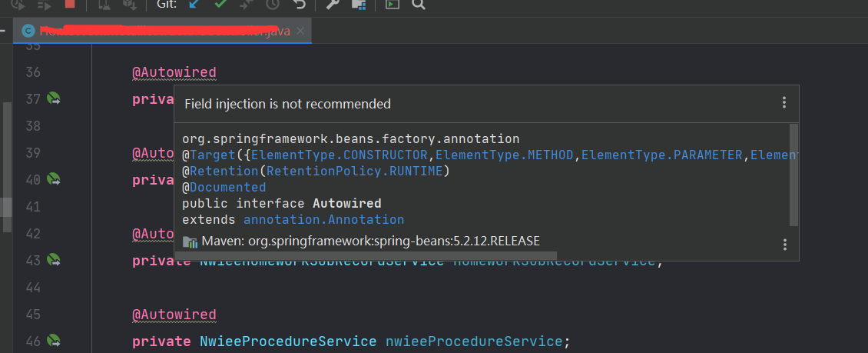Select the open java file tab
The width and height of the screenshot is (868, 353).
[162, 31]
